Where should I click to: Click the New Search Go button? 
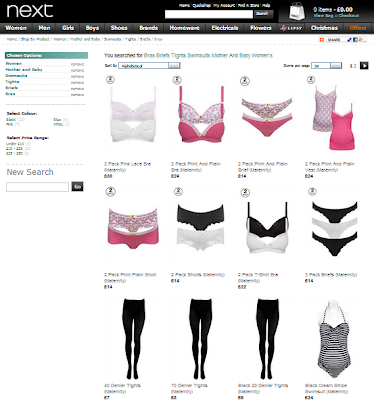tap(77, 187)
